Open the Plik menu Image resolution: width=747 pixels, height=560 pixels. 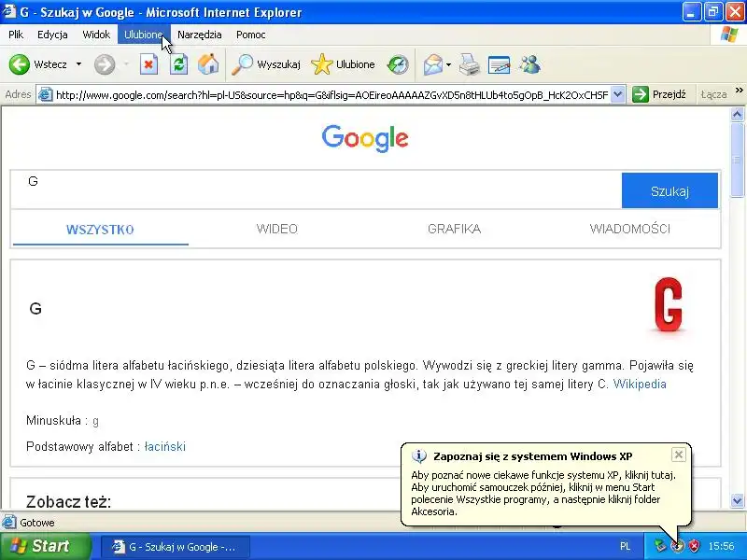(16, 35)
